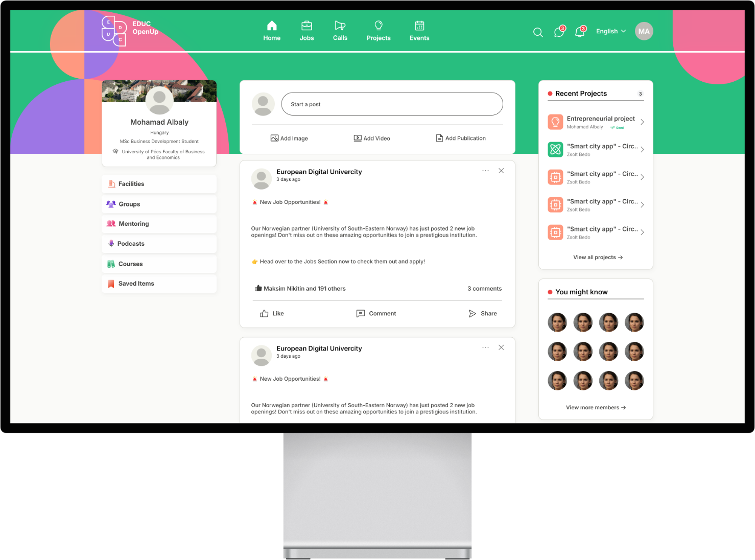Click the search magnifier icon
Viewport: 755px width, 560px height.
coord(538,32)
